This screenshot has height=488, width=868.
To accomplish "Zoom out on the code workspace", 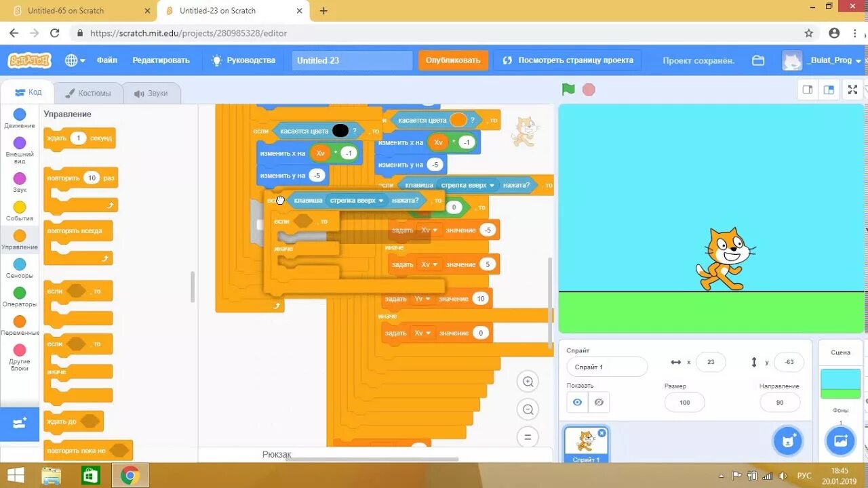I will [528, 409].
